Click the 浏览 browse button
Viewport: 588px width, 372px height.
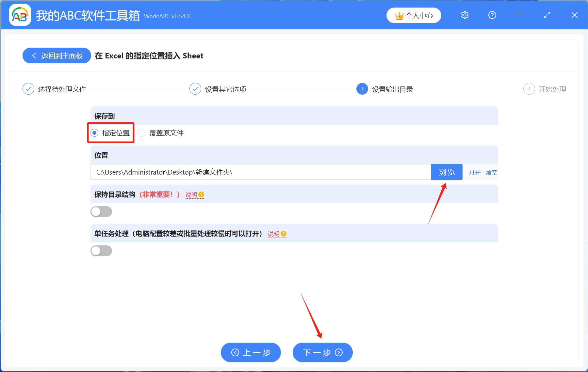pos(447,172)
